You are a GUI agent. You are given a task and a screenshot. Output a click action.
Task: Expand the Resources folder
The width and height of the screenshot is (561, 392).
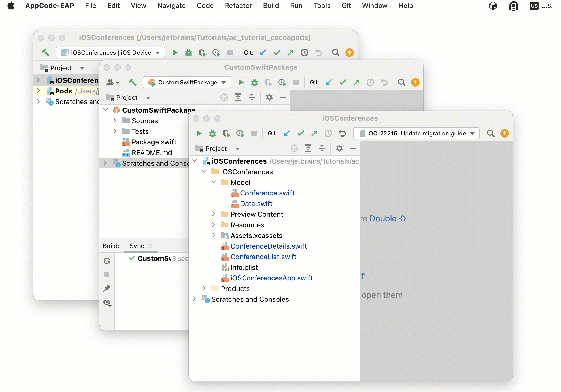214,225
